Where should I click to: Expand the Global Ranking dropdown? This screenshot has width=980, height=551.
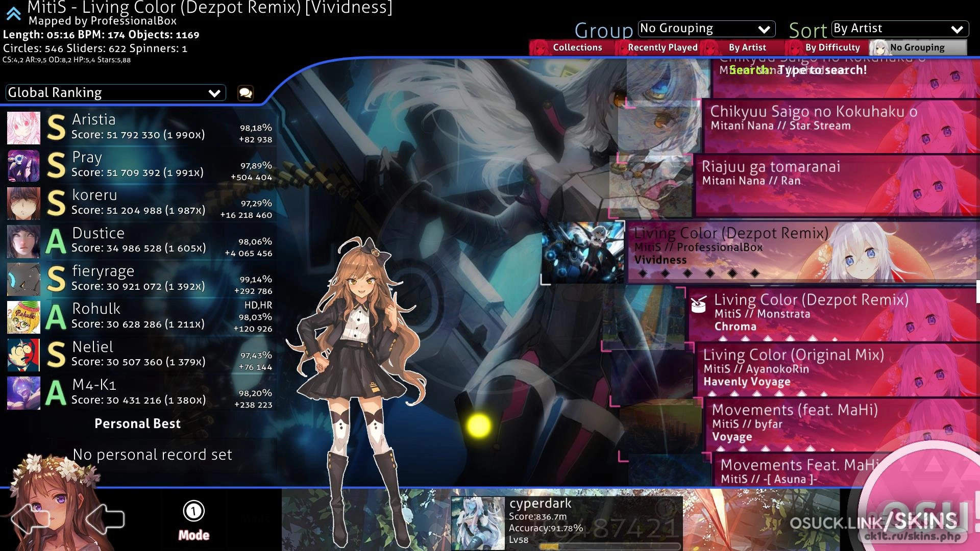pos(115,93)
